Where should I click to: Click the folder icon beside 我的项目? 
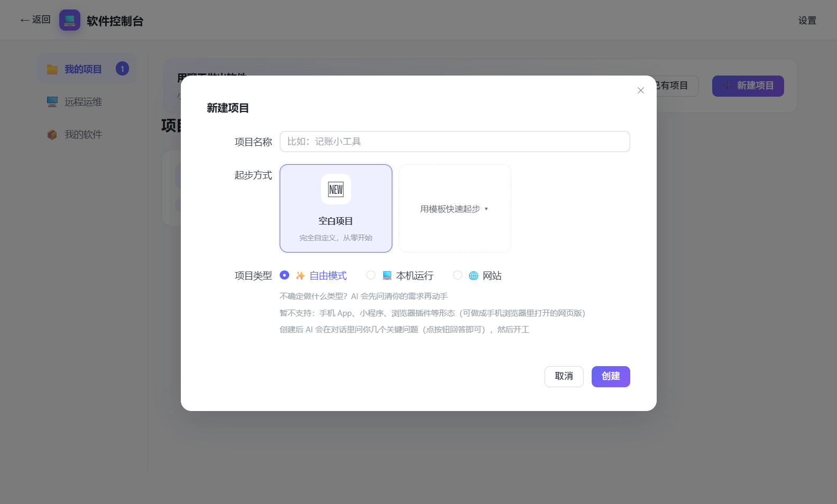(52, 69)
